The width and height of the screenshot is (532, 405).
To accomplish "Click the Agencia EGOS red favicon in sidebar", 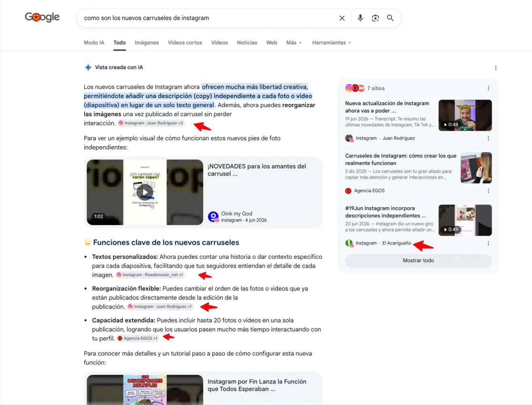I will [x=348, y=191].
